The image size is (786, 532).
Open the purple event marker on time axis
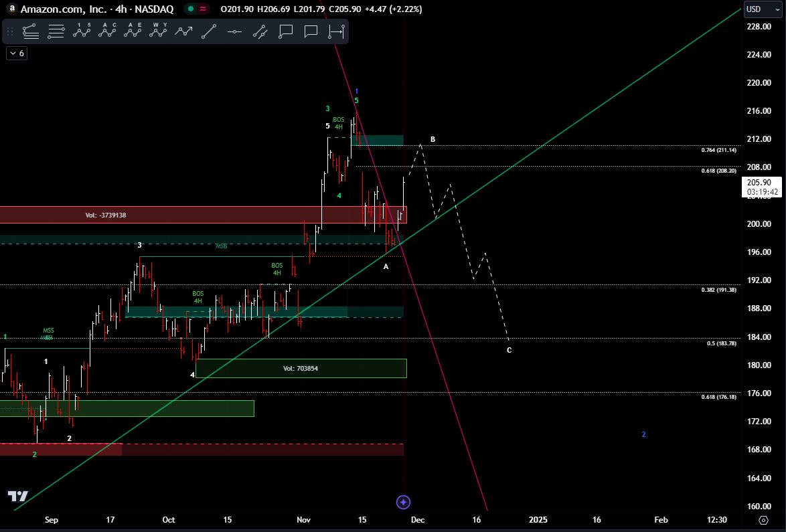click(404, 502)
